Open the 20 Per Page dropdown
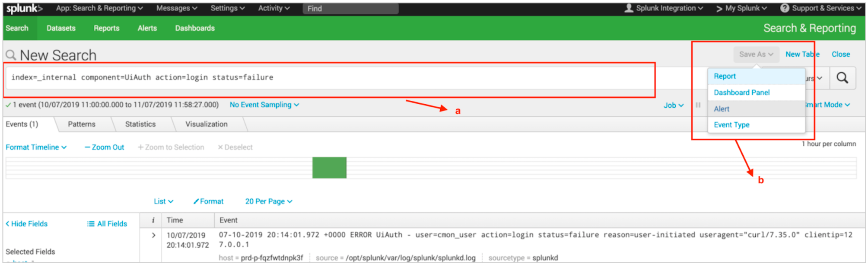The height and width of the screenshot is (265, 868). (269, 201)
